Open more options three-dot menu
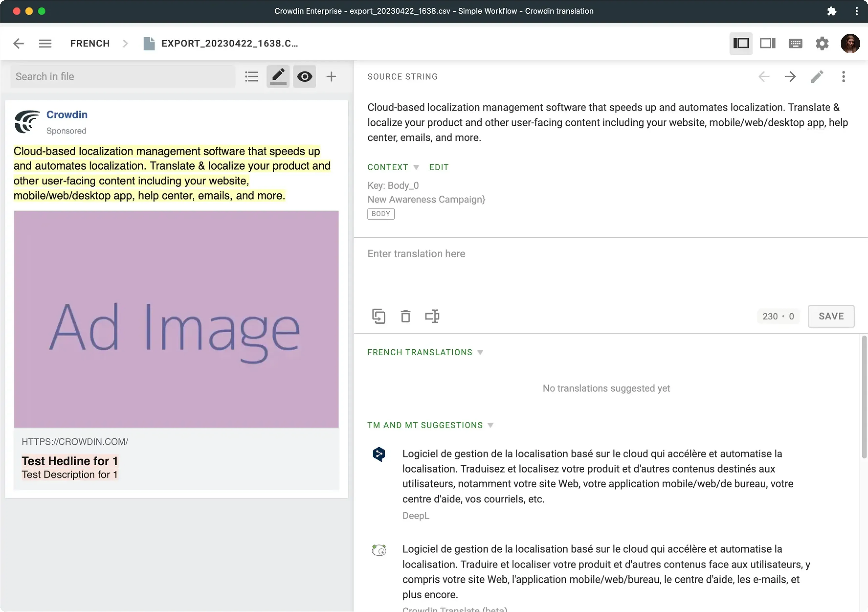Screen dimensions: 868x612 point(843,77)
